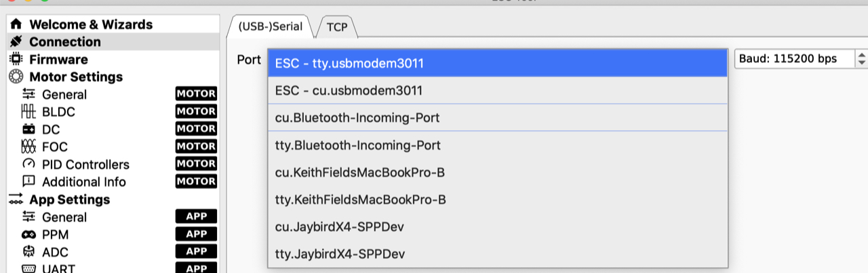Open Additional Info motor page
The width and height of the screenshot is (868, 273).
tap(83, 182)
